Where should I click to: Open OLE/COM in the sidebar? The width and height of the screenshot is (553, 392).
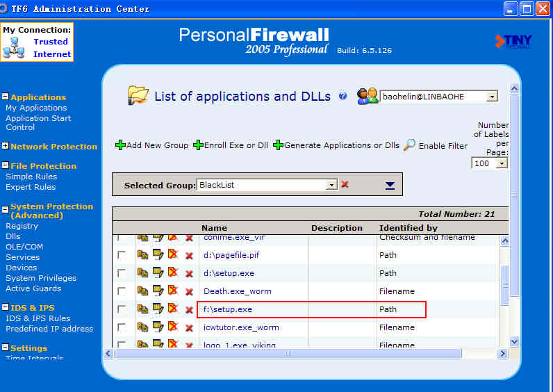click(24, 247)
